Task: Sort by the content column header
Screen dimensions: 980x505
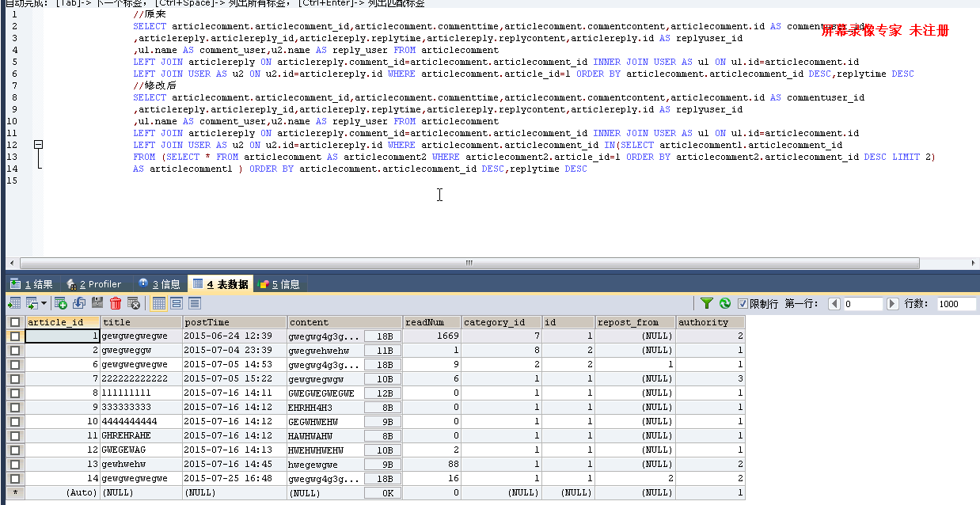Action: pyautogui.click(x=345, y=322)
